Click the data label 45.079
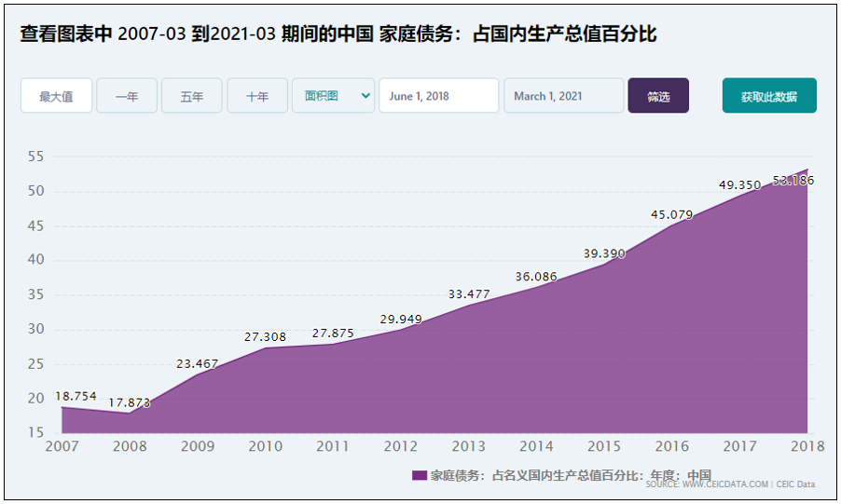Image resolution: width=841 pixels, height=504 pixels. point(672,215)
